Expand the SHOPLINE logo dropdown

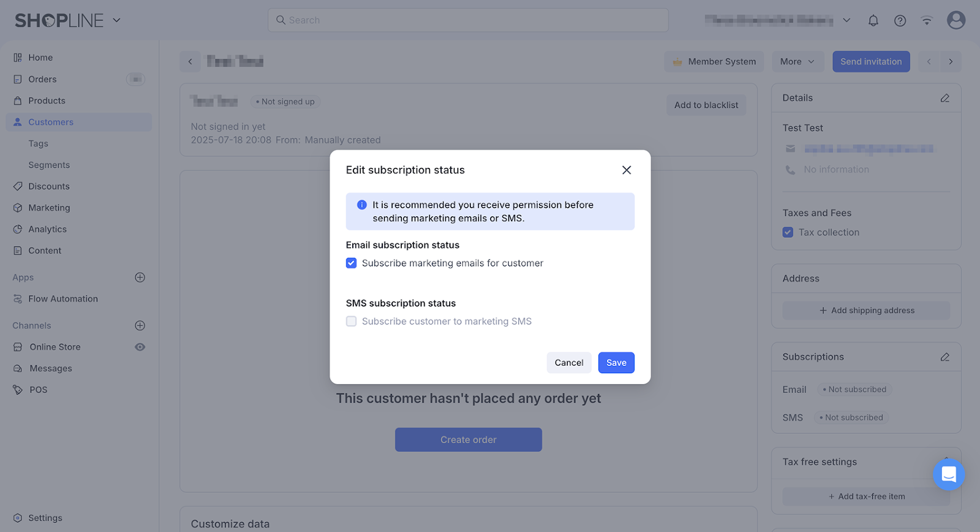pyautogui.click(x=116, y=20)
